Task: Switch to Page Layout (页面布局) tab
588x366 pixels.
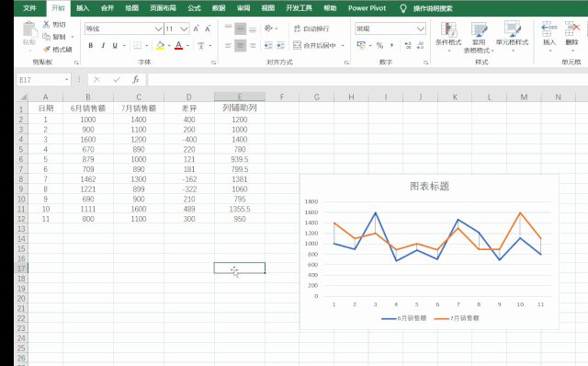Action: (x=163, y=8)
